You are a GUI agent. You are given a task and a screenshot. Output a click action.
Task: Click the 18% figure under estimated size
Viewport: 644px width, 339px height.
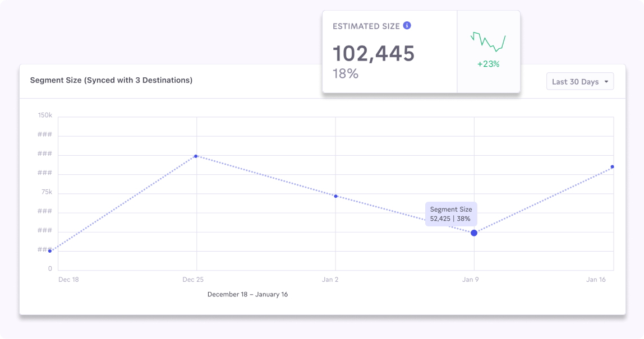345,73
